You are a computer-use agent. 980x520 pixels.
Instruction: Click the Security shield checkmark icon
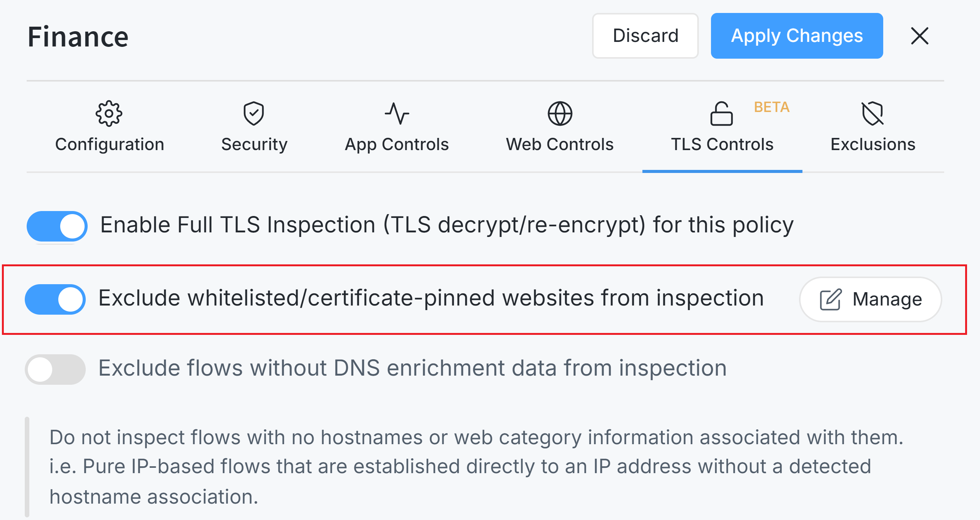[254, 114]
